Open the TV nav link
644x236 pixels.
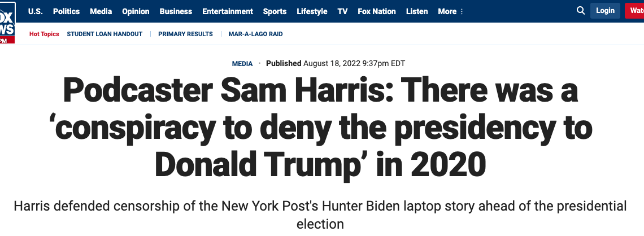(x=342, y=11)
